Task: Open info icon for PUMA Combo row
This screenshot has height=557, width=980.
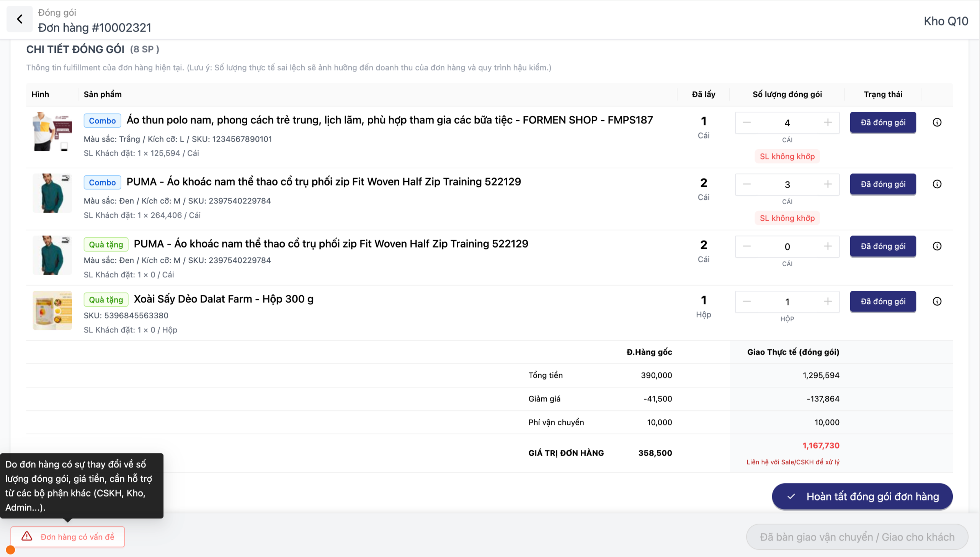Action: point(937,184)
